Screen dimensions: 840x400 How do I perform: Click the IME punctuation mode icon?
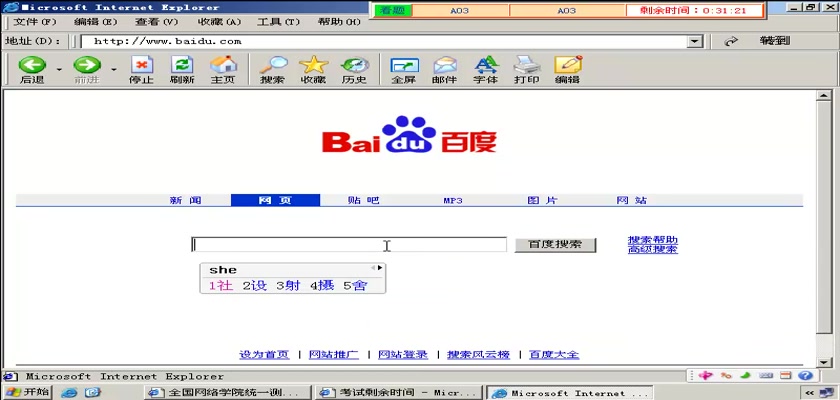726,376
